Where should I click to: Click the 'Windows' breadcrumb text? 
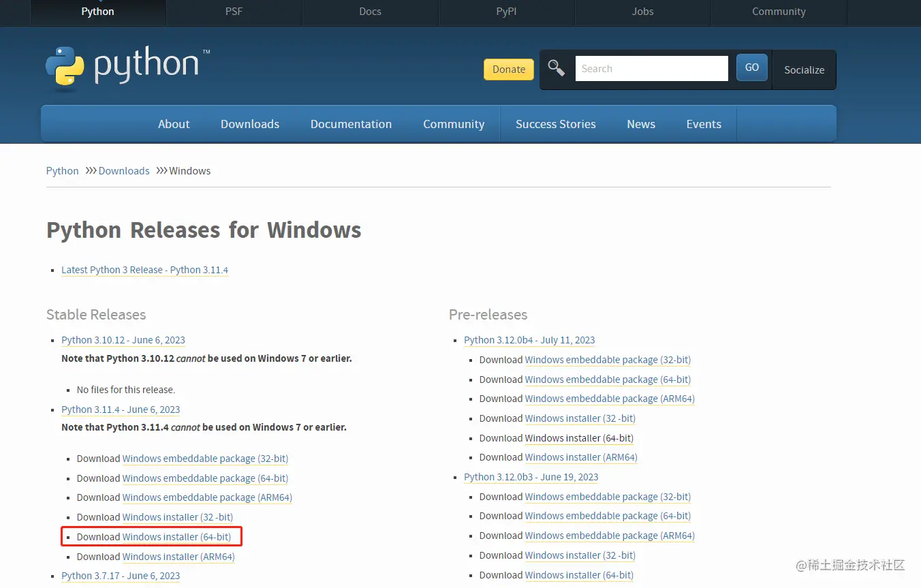pos(190,171)
